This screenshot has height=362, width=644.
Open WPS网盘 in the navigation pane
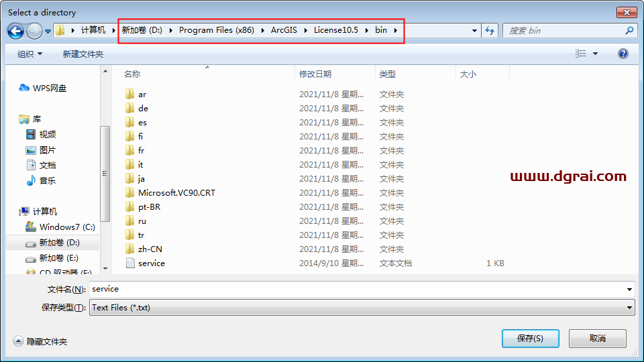[43, 88]
